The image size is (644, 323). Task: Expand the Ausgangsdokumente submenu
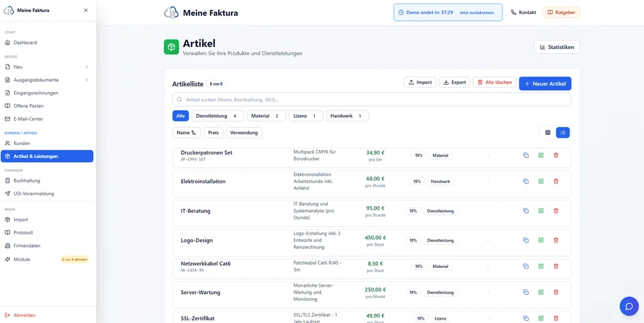87,80
